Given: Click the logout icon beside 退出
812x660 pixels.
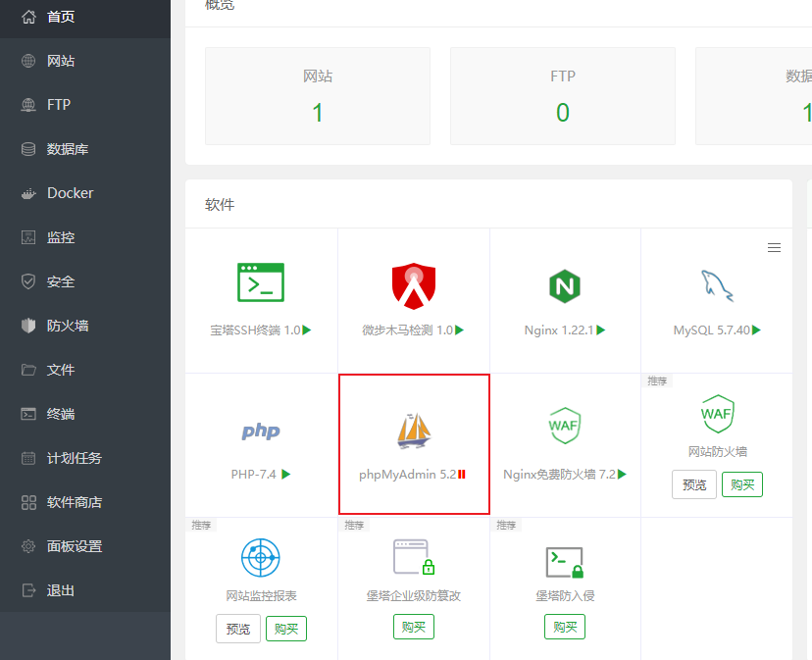Looking at the screenshot, I should (28, 590).
